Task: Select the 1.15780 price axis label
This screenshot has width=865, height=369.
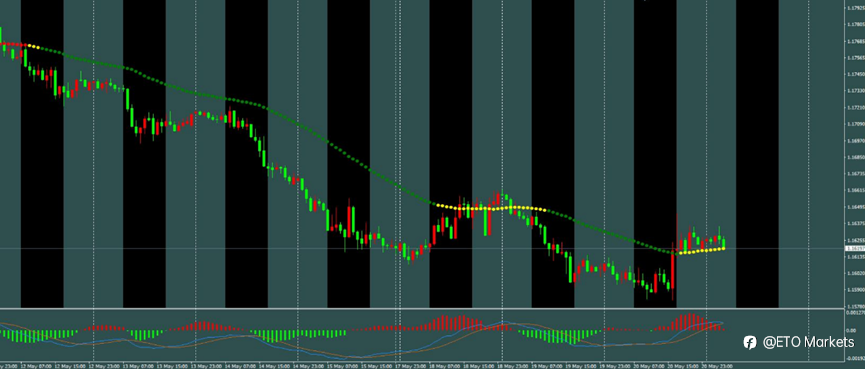Action: point(856,306)
